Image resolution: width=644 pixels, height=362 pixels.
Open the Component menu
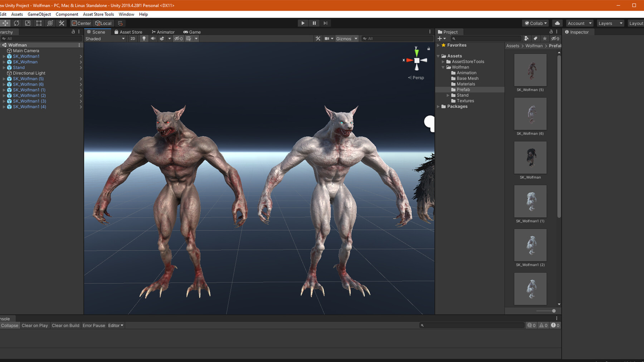pyautogui.click(x=67, y=14)
